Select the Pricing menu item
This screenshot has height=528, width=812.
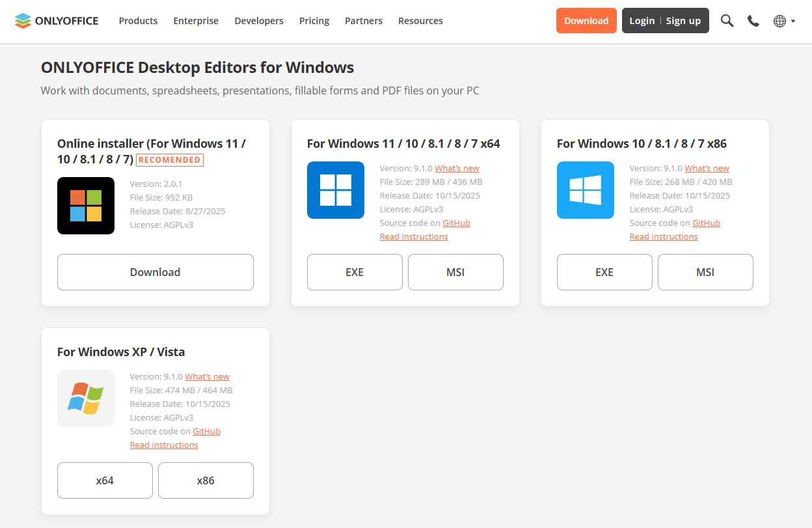point(314,20)
